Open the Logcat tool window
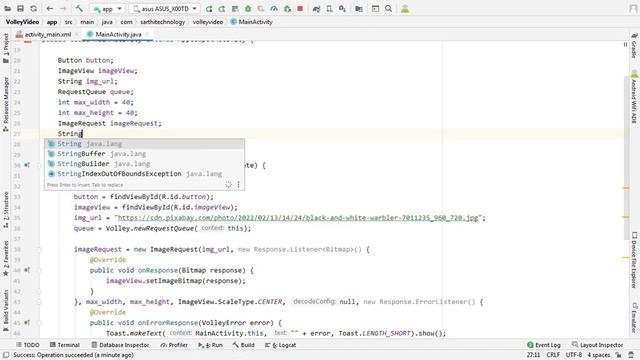This screenshot has height=360, width=640. click(280, 345)
